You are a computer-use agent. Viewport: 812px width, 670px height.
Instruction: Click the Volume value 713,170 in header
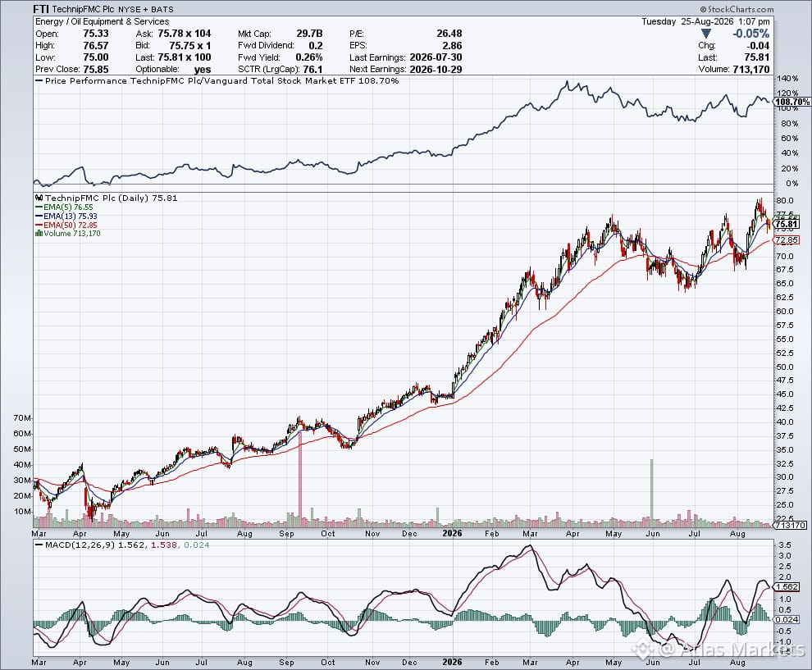tap(750, 70)
